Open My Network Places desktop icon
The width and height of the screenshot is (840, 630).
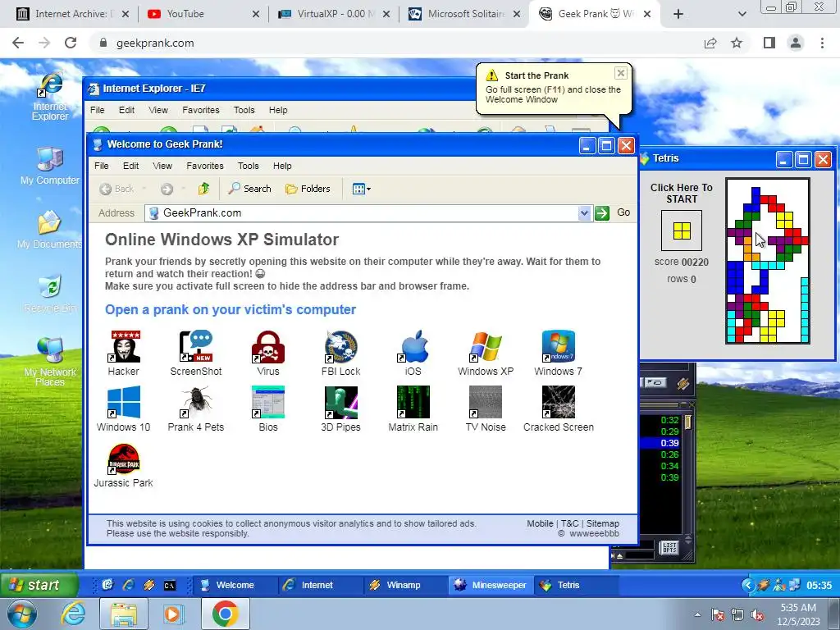click(x=50, y=362)
